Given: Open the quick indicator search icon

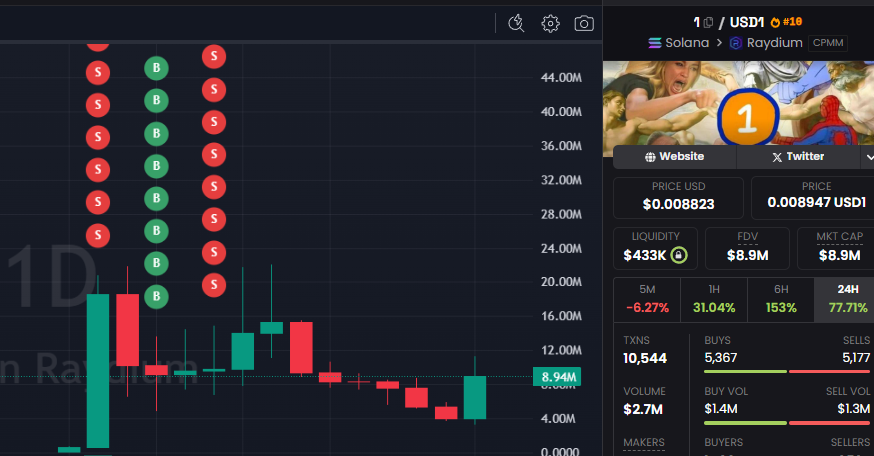Looking at the screenshot, I should [516, 23].
